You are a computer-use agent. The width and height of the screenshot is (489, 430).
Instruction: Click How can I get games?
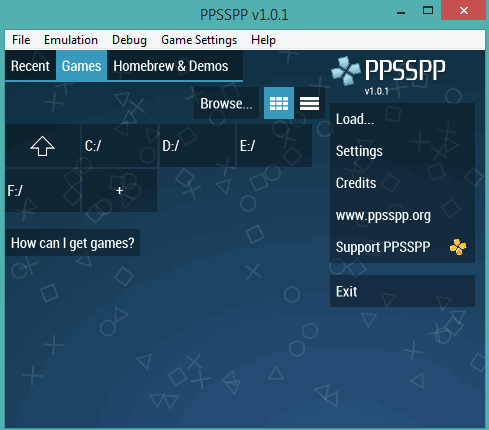[x=72, y=243]
